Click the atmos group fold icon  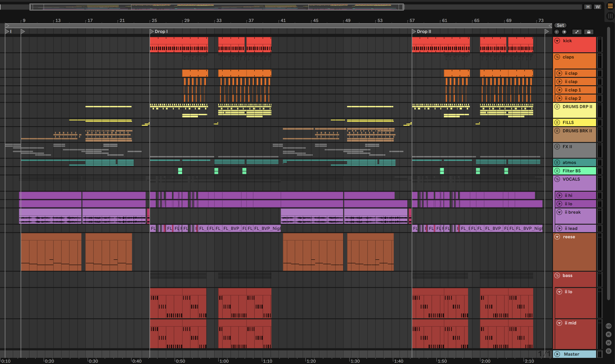coord(557,162)
